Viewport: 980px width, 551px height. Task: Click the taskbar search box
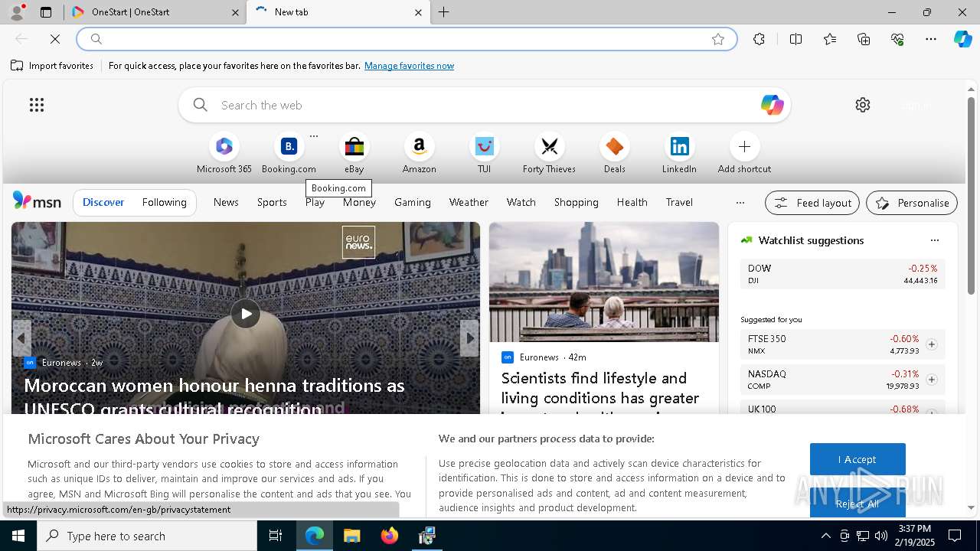147,536
